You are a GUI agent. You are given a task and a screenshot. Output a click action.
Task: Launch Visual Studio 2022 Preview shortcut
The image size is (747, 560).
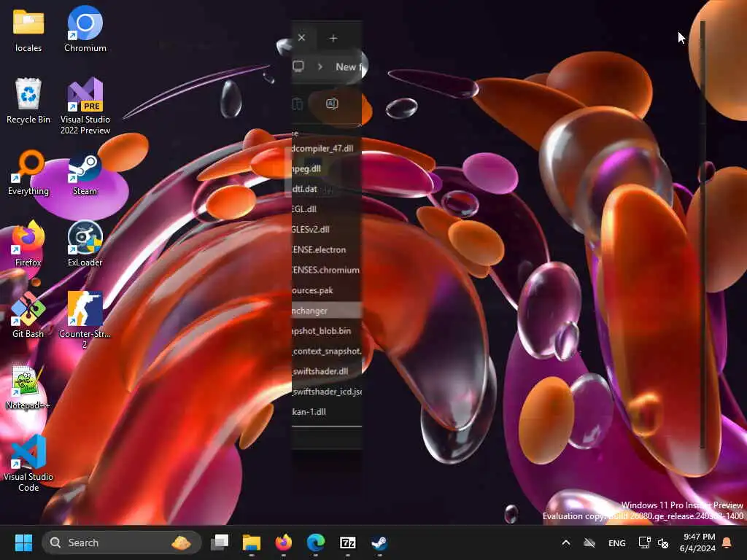[85, 106]
